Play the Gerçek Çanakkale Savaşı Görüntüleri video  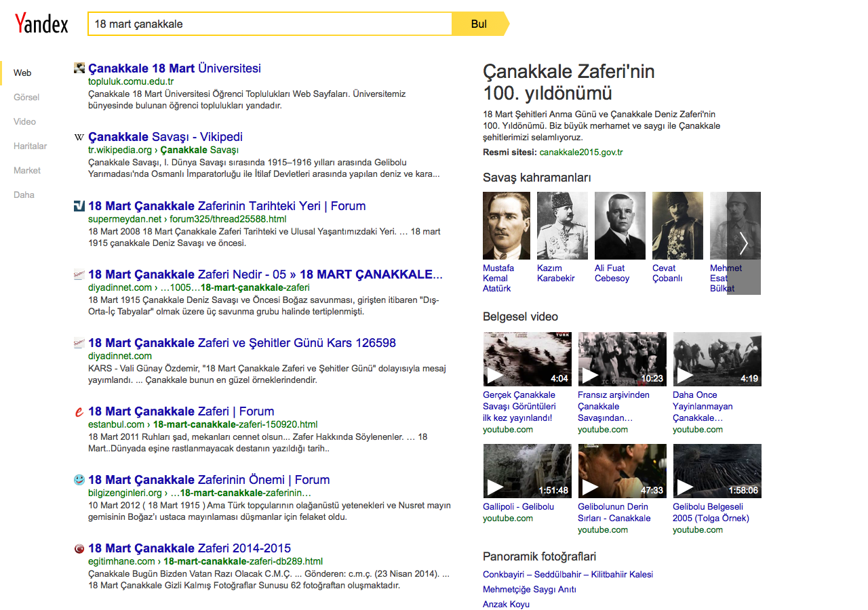click(527, 359)
